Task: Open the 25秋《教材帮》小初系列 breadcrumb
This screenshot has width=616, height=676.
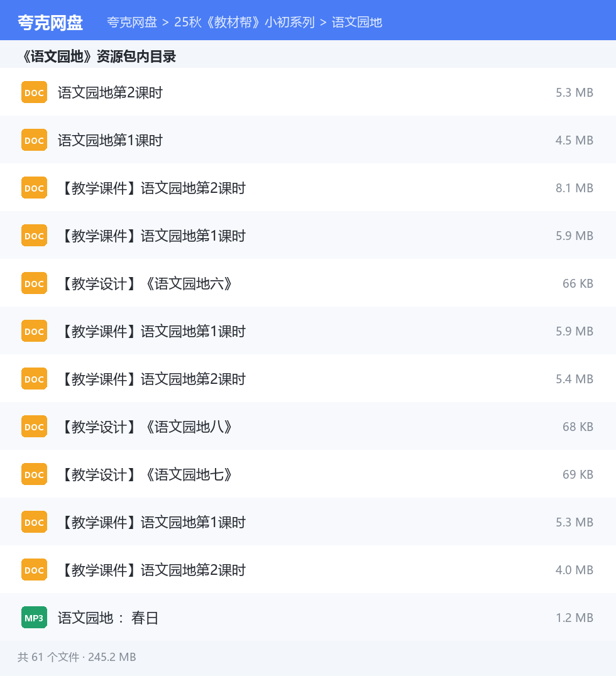Action: 245,23
